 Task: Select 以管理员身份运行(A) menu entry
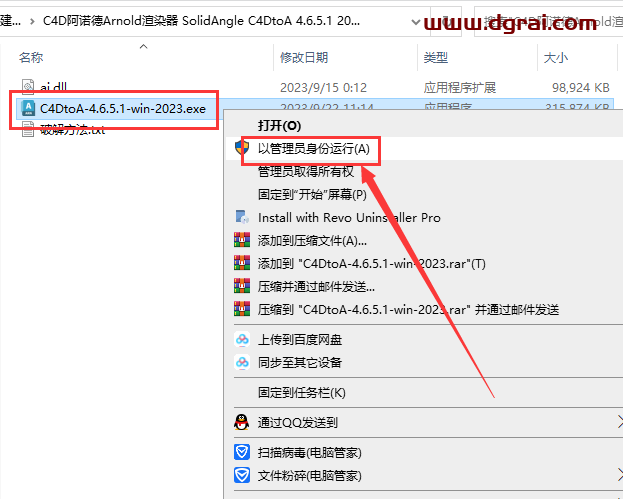[314, 149]
